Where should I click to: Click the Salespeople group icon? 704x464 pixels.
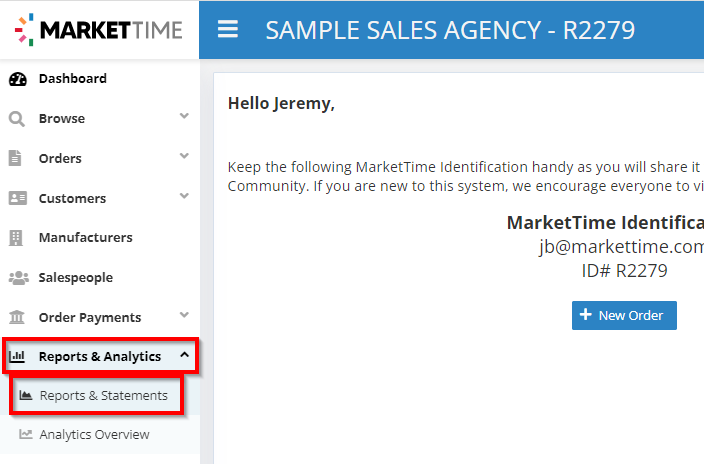coord(19,278)
